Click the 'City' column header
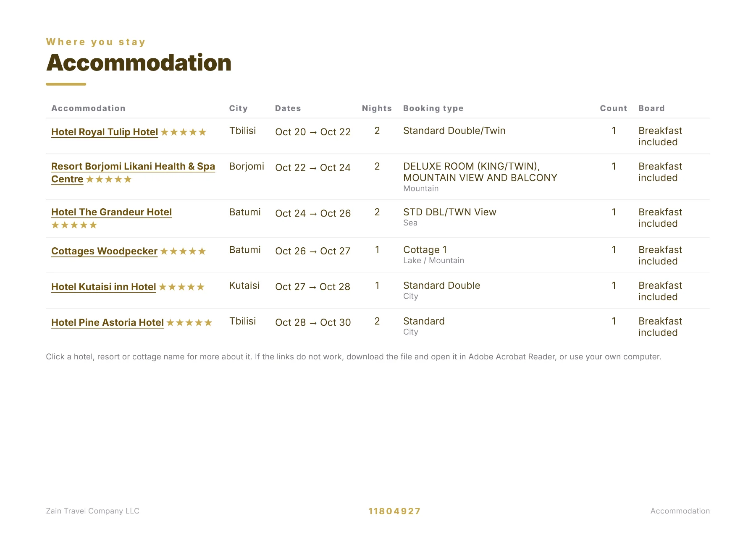This screenshot has width=756, height=534. click(239, 108)
